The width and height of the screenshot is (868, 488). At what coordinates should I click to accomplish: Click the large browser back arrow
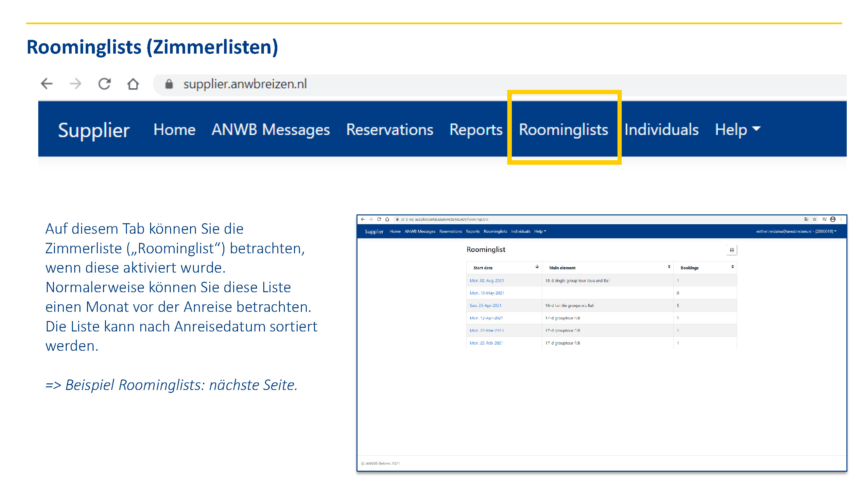[47, 84]
